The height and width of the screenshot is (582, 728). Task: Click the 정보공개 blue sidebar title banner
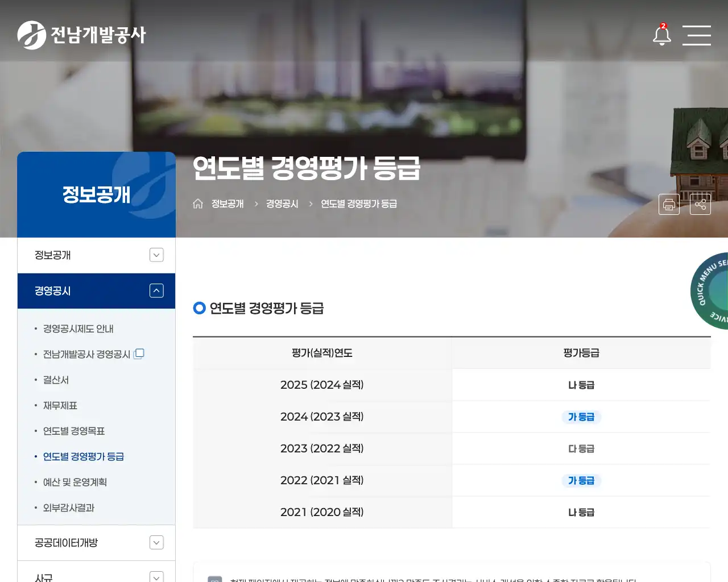pos(97,194)
